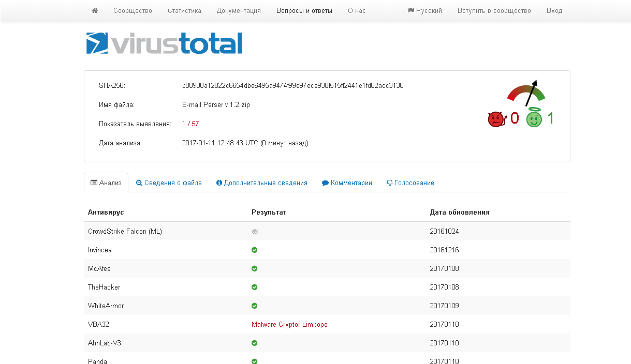Screen dimensions: 631x364
Task: Click the crossed-eye icon for CrowdStrike Falcon
Action: coord(255,232)
